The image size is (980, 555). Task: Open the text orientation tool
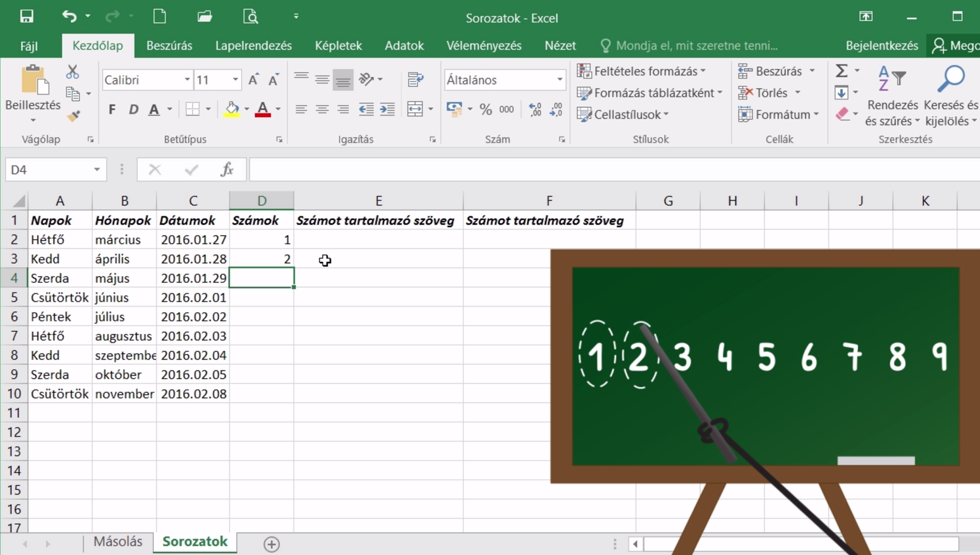click(367, 79)
